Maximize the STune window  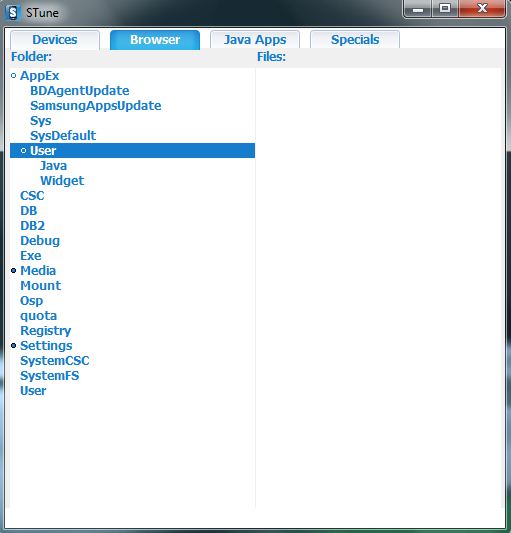445,8
